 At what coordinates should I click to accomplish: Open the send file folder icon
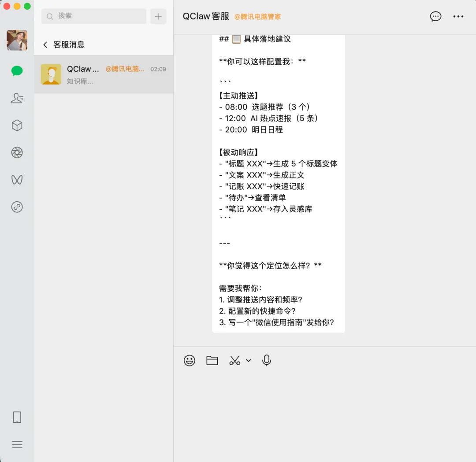click(212, 360)
